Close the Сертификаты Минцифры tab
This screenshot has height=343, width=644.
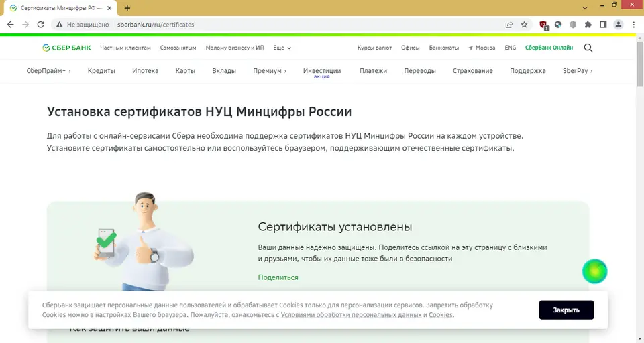[x=109, y=8]
